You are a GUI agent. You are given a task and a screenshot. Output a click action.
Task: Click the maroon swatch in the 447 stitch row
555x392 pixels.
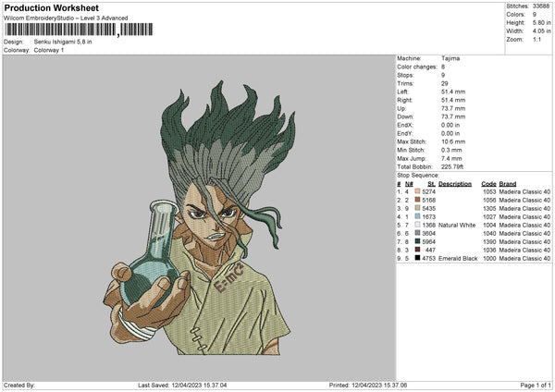tap(417, 250)
